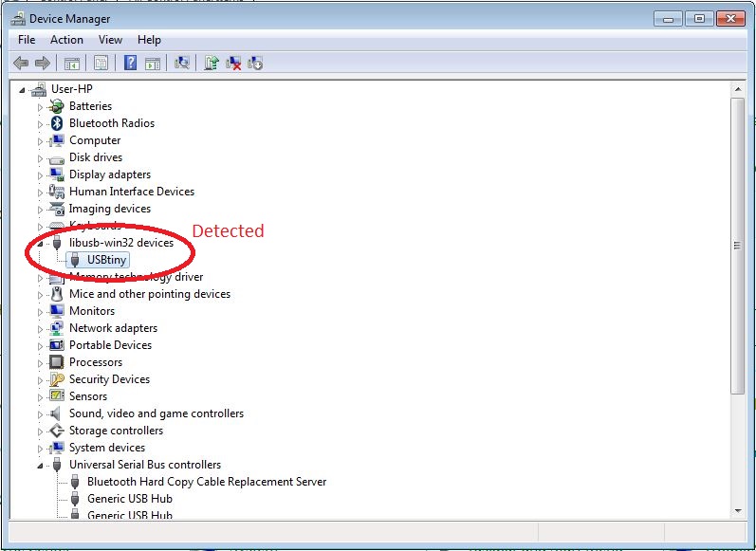
Task: Toggle the action pane toolbar icon
Action: (153, 64)
